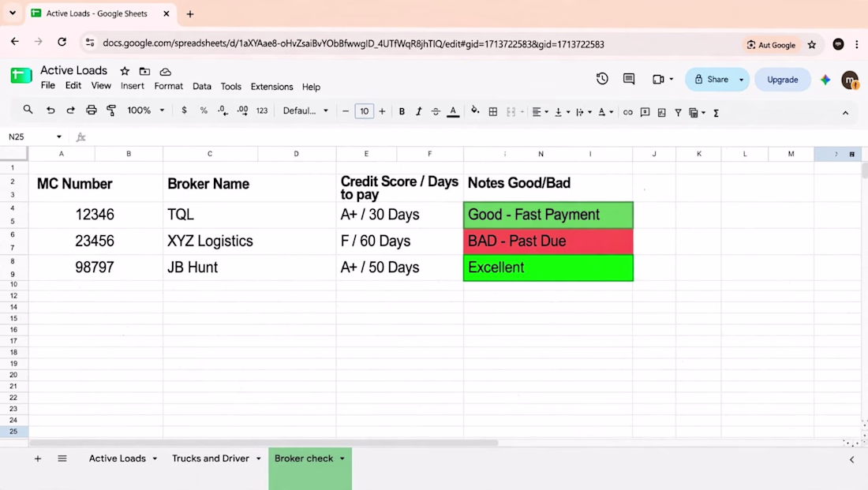Format as currency with dollar icon

click(x=185, y=110)
